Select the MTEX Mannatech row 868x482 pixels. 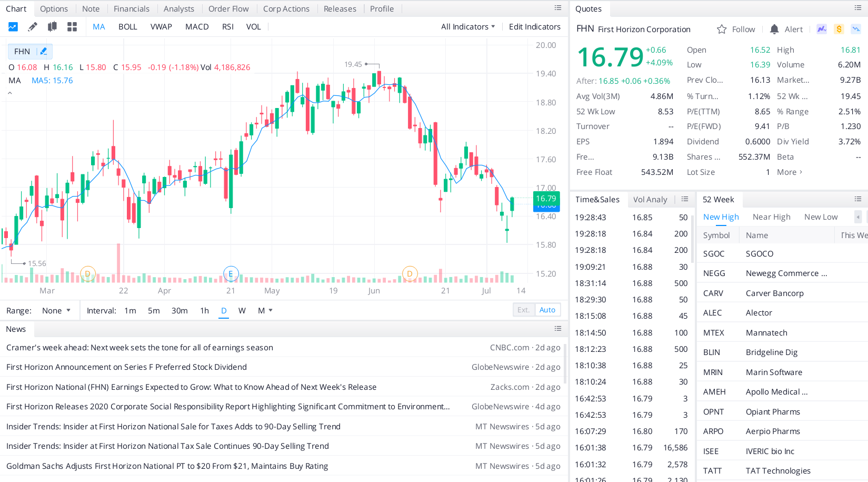coord(782,333)
